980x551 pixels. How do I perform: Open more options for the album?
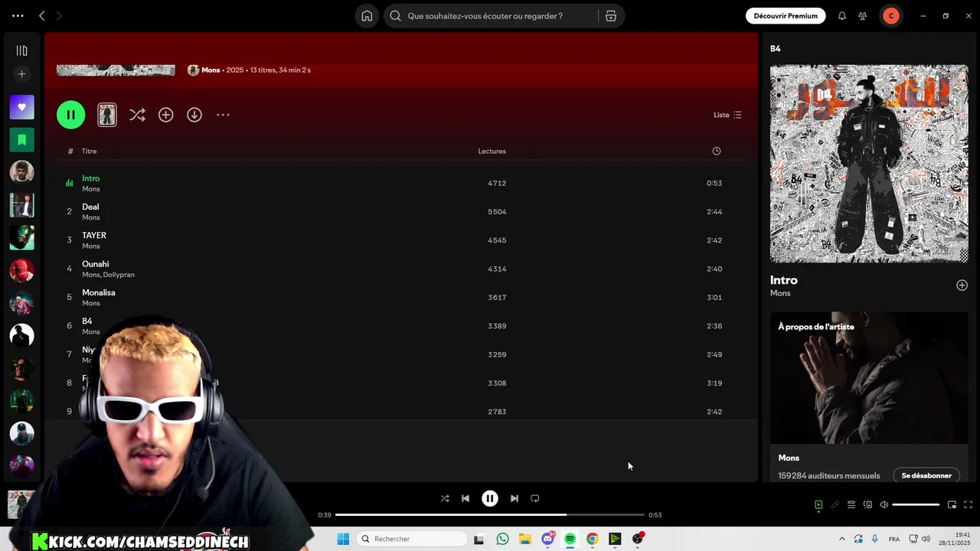pyautogui.click(x=223, y=115)
